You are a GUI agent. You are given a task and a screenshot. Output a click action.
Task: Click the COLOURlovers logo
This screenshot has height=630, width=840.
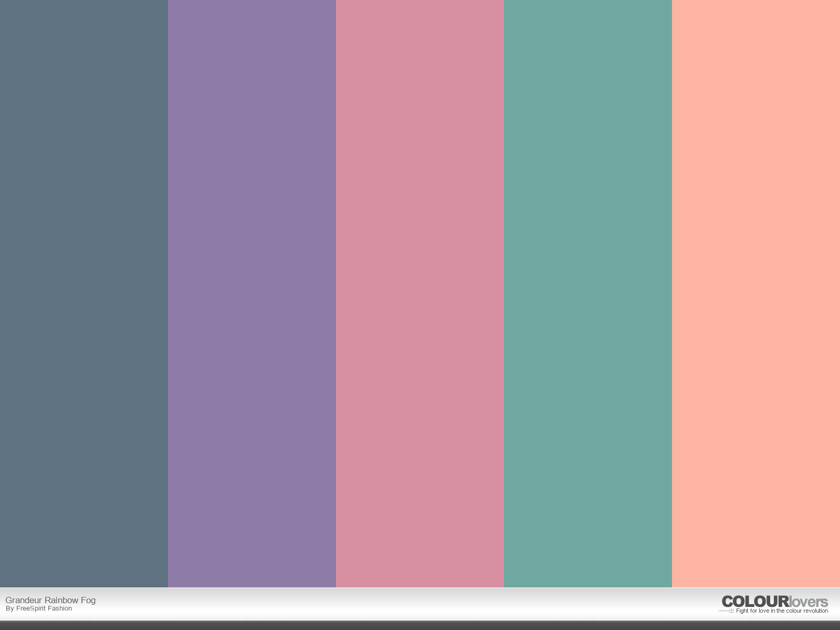(x=775, y=602)
